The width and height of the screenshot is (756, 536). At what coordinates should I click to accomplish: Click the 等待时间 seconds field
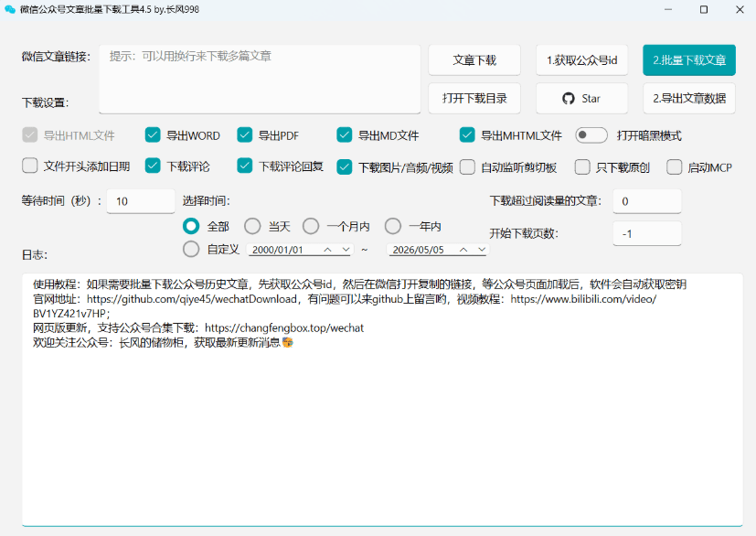pyautogui.click(x=141, y=201)
